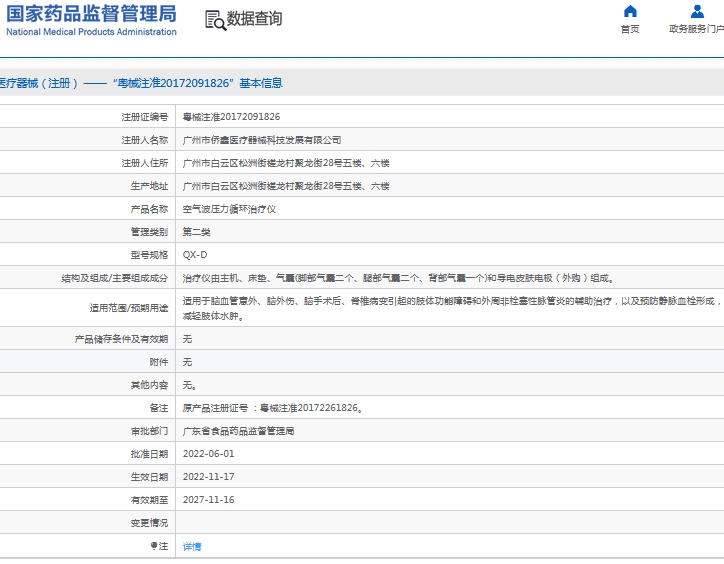Click the 基本信息 section heading
This screenshot has height=564, width=724.
tap(261, 83)
